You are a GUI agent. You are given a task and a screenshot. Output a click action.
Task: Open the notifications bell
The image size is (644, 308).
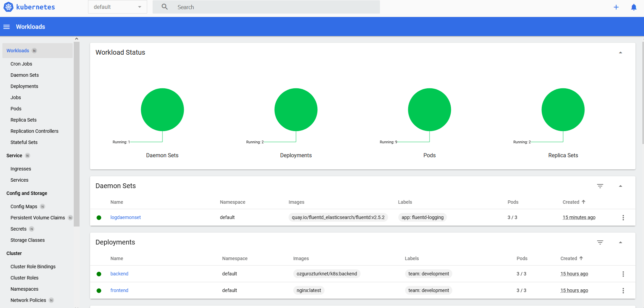pos(633,7)
